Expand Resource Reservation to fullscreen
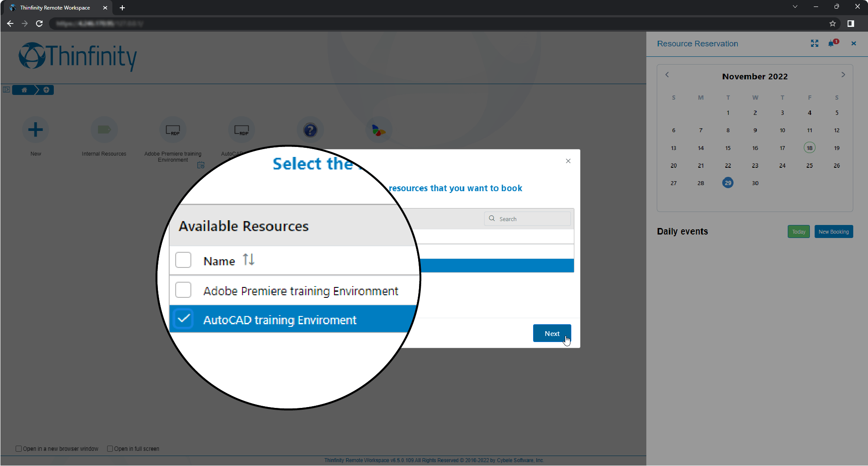Screen dimensions: 868x466 [x=814, y=43]
